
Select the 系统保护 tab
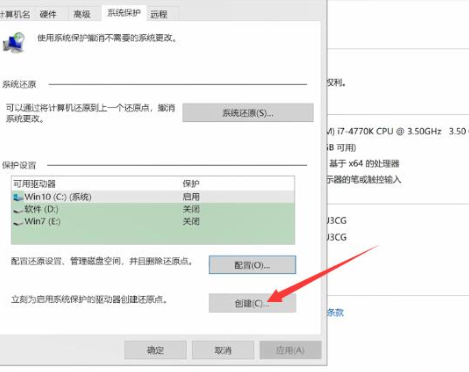[124, 13]
